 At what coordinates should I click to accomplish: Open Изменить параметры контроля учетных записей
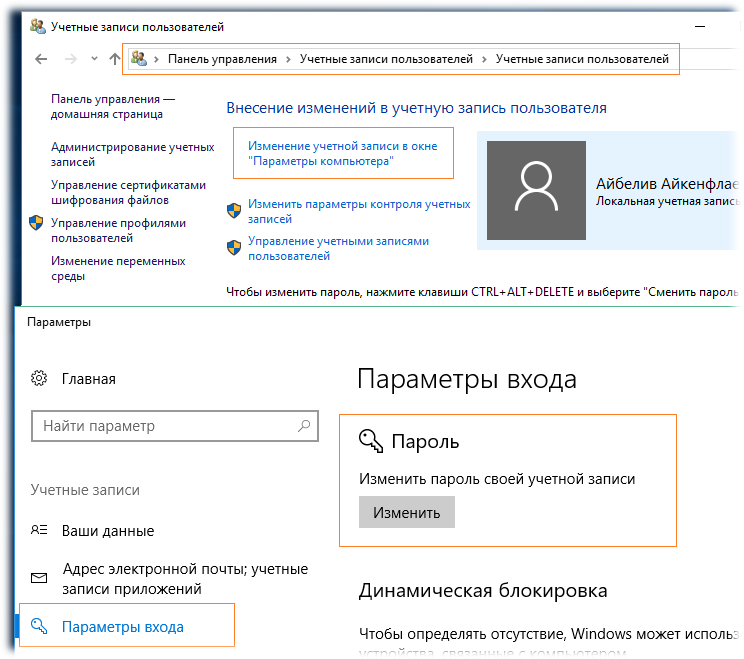(x=359, y=212)
